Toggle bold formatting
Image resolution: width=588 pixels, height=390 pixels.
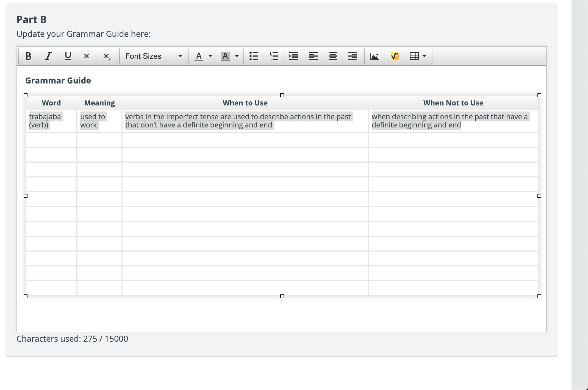point(28,56)
